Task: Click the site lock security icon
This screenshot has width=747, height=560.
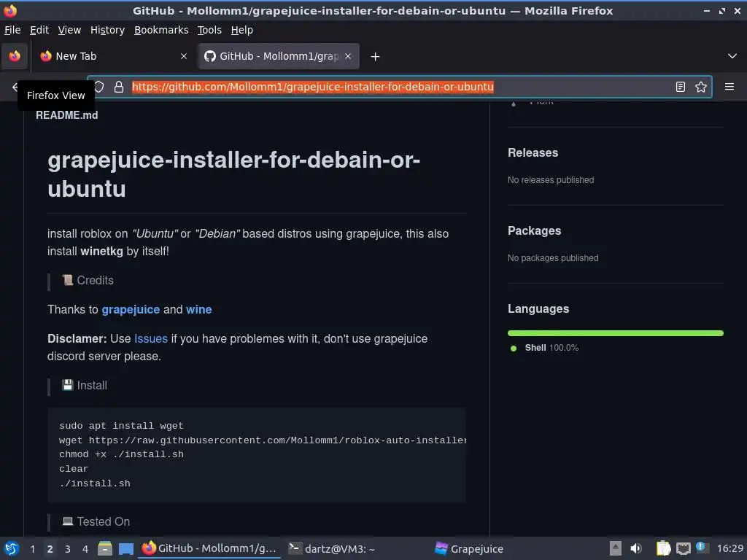Action: tap(119, 87)
